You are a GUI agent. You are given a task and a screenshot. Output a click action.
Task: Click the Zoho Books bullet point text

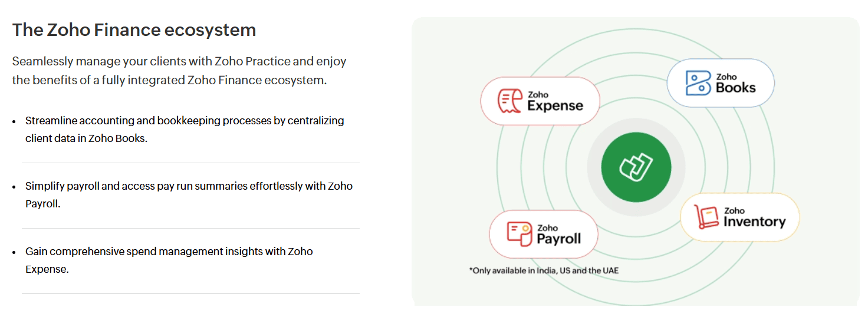(185, 130)
